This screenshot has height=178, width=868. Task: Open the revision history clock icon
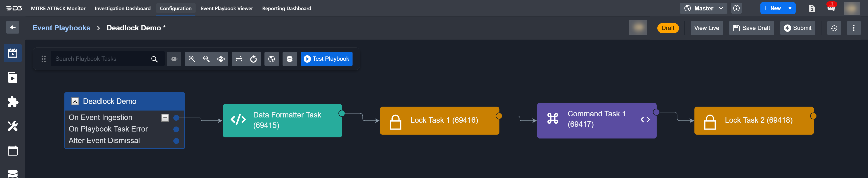coord(834,28)
